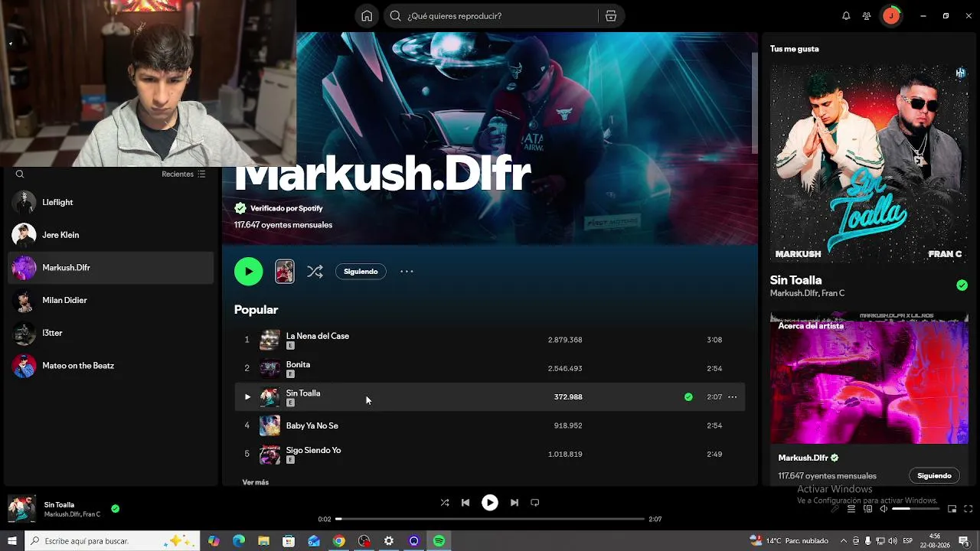Open the play queue icon

point(851,509)
